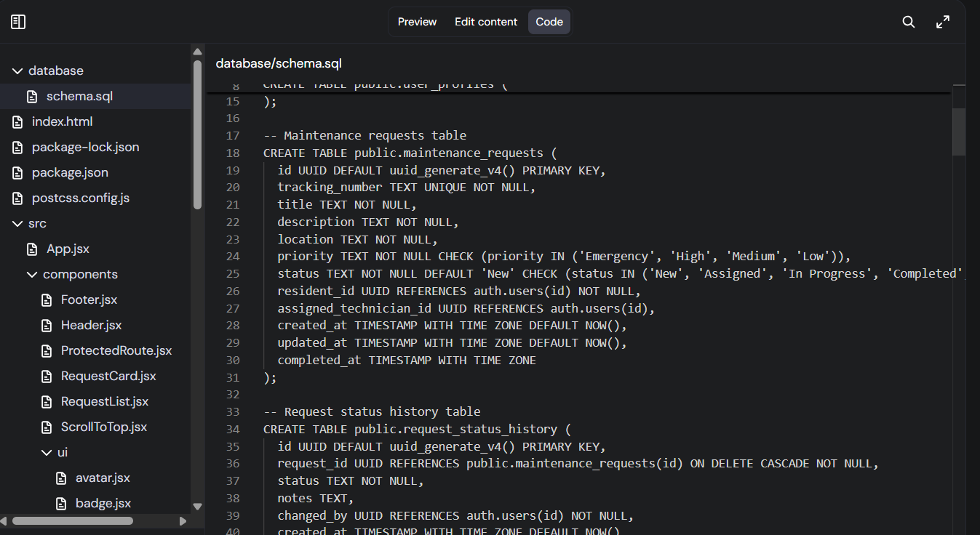Screen dimensions: 980x535
Task: Click file icon beside package.json
Action: (17, 172)
